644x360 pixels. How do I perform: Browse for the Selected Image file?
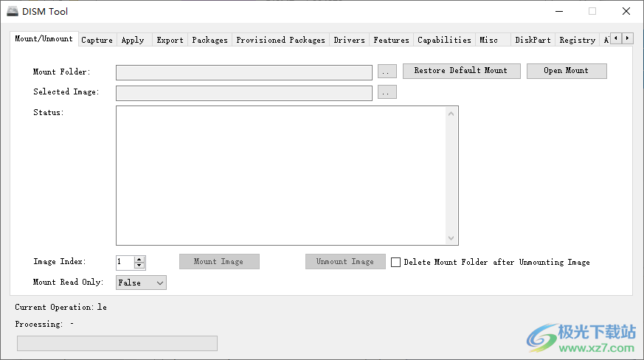[x=387, y=92]
